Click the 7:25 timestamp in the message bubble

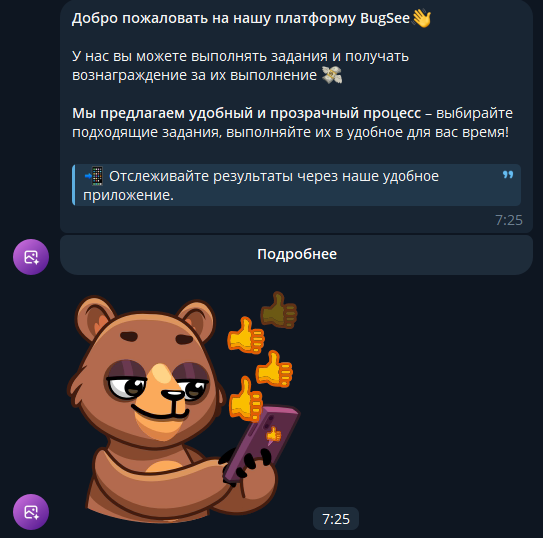click(x=509, y=220)
